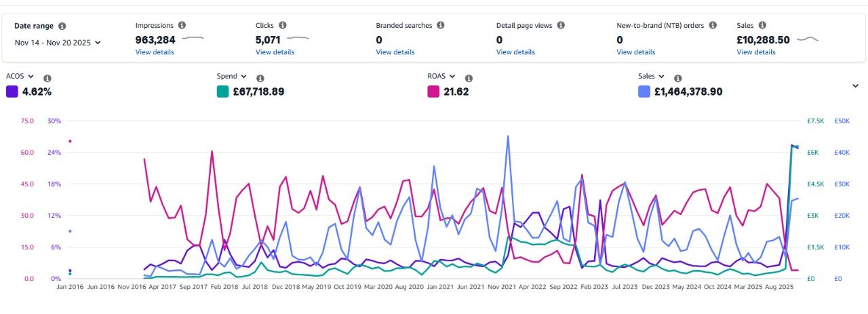View details under Clicks
The width and height of the screenshot is (868, 314).
(275, 52)
